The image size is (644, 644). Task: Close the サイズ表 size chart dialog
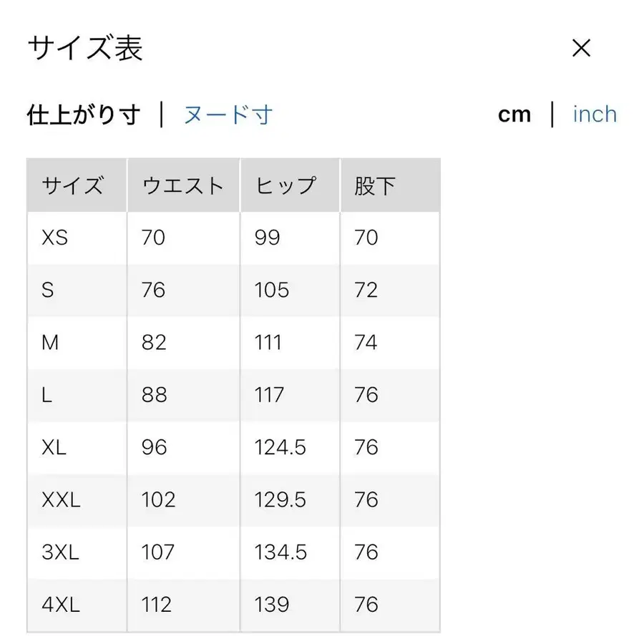pos(582,48)
